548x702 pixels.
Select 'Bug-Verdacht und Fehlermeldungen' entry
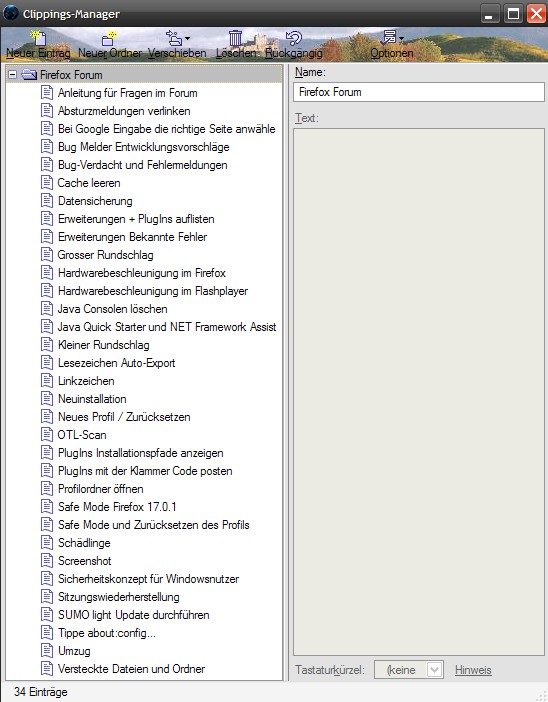click(x=142, y=165)
